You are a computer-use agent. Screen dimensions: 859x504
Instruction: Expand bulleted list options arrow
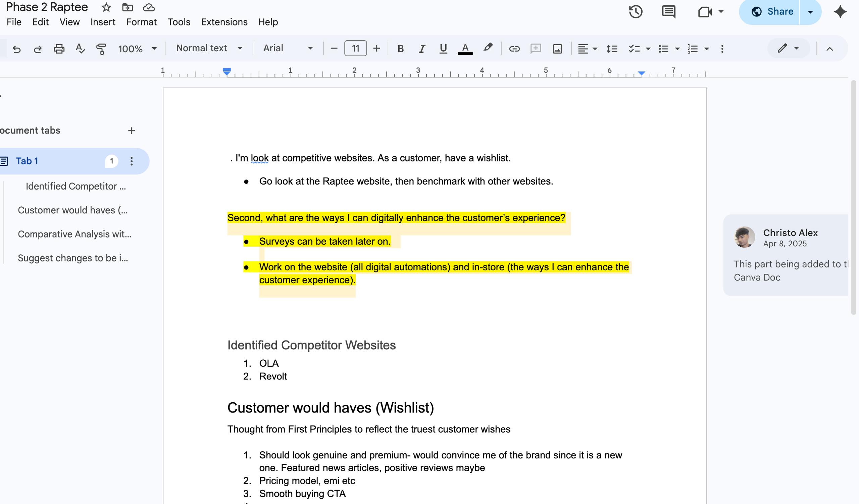677,49
